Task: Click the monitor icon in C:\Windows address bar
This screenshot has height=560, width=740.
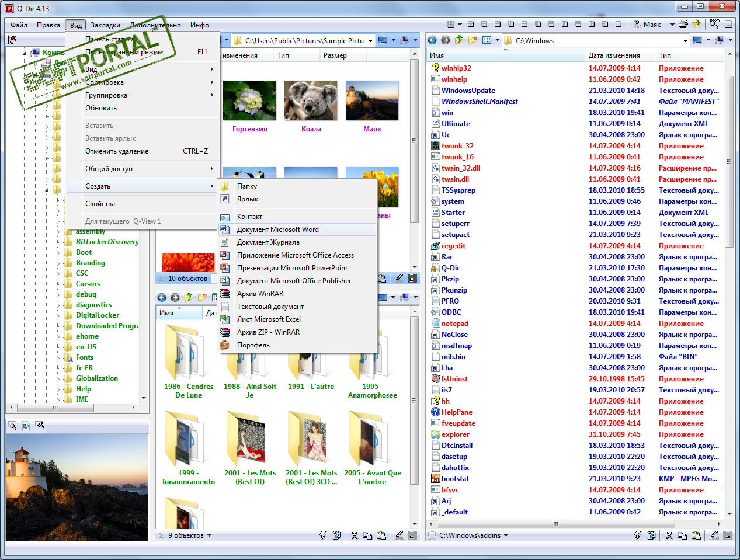Action: [x=697, y=40]
